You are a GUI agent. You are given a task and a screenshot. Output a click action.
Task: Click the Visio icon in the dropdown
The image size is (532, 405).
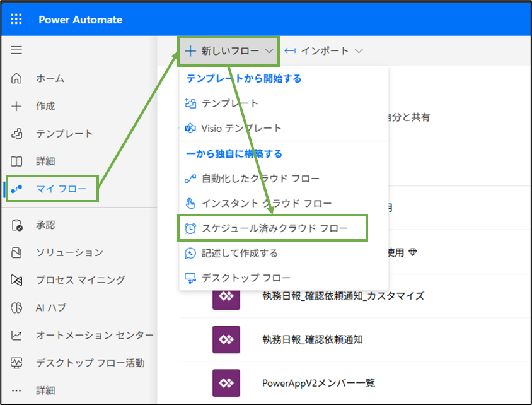[x=190, y=128]
